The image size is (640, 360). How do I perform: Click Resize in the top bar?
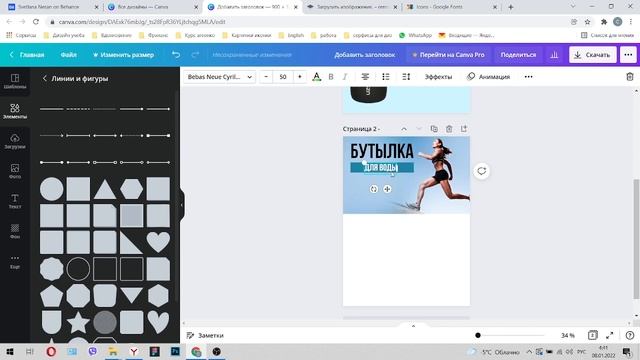coord(123,55)
